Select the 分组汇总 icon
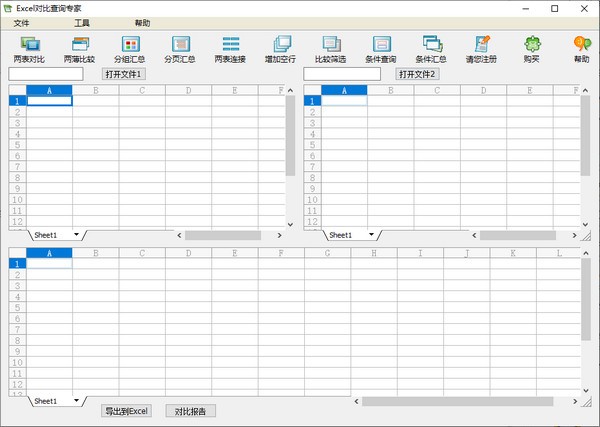The height and width of the screenshot is (427, 600). (130, 50)
